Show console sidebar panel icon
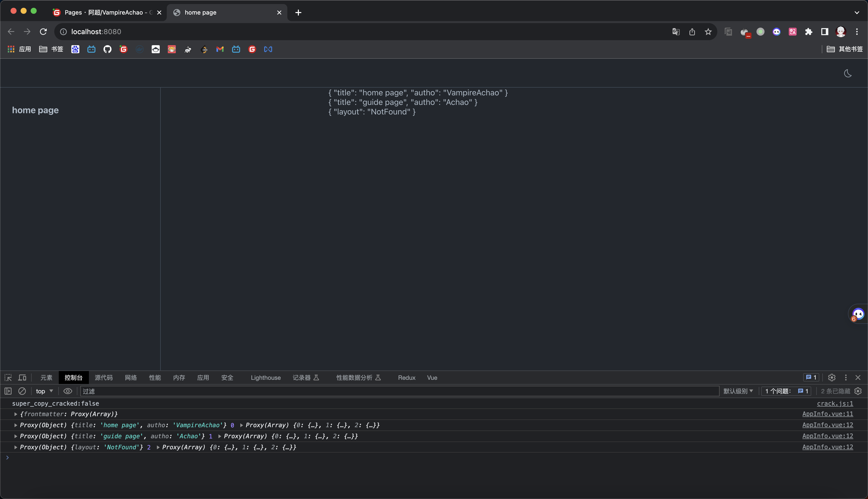 (8, 391)
